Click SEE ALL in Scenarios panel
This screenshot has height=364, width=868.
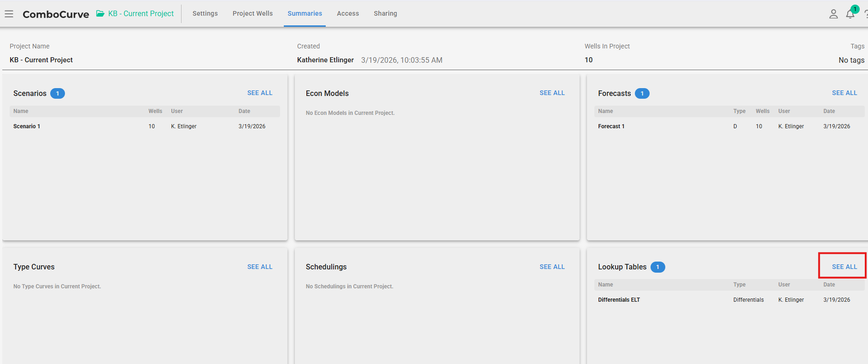260,93
